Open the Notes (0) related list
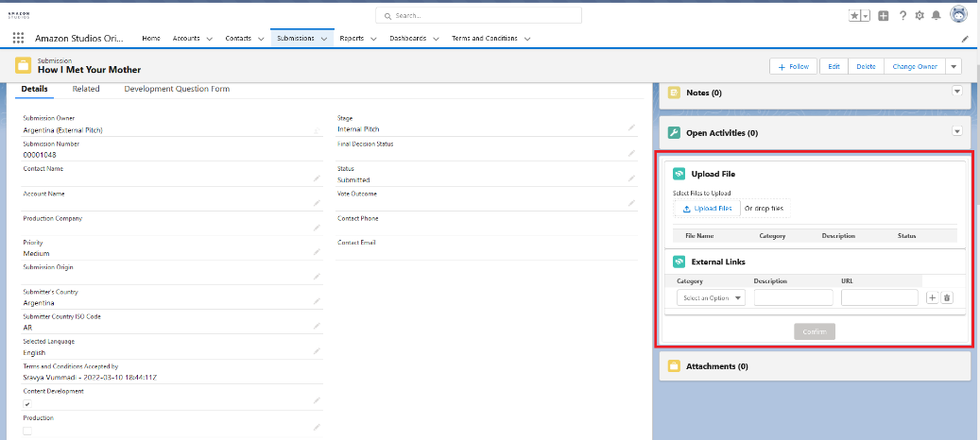980x440 pixels. (x=704, y=93)
